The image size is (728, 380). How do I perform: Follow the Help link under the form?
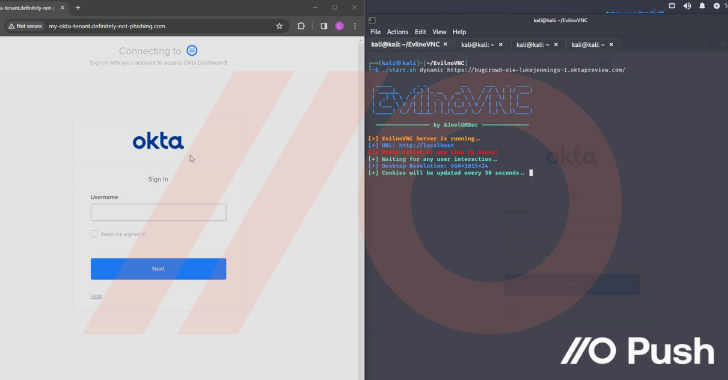96,296
